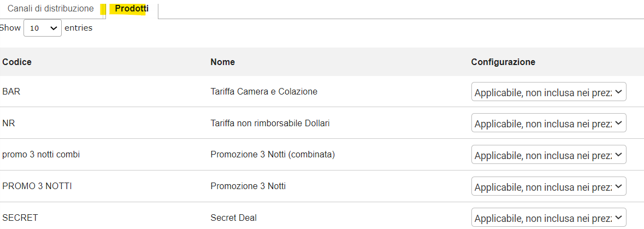This screenshot has height=229, width=644.
Task: Select the promo 3 notti combi code
Action: coord(41,155)
